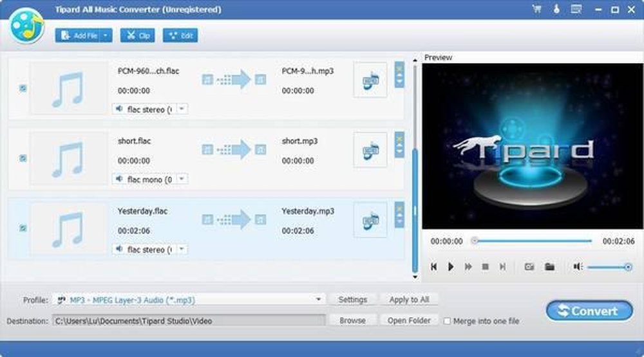Viewport: 644px width, 357px height.
Task: Expand the Add File dropdown arrow
Action: [106, 36]
